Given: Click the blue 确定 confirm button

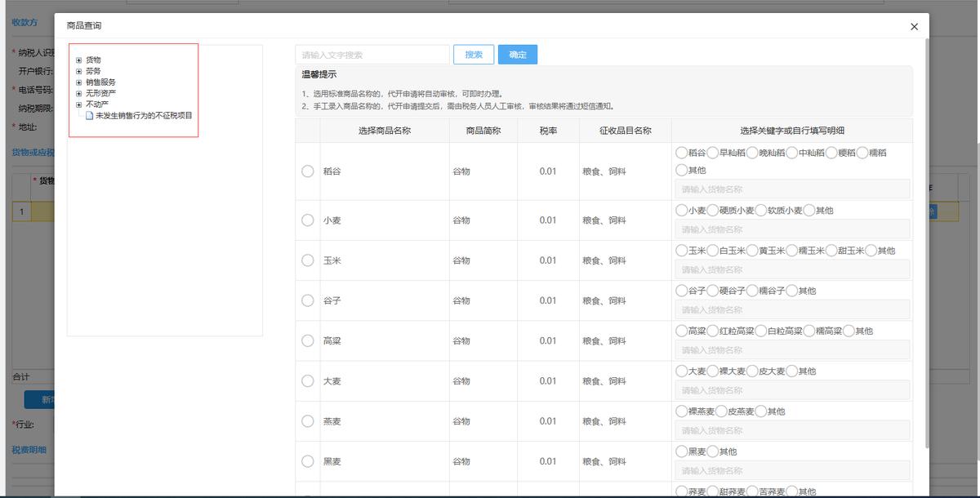Looking at the screenshot, I should [516, 54].
